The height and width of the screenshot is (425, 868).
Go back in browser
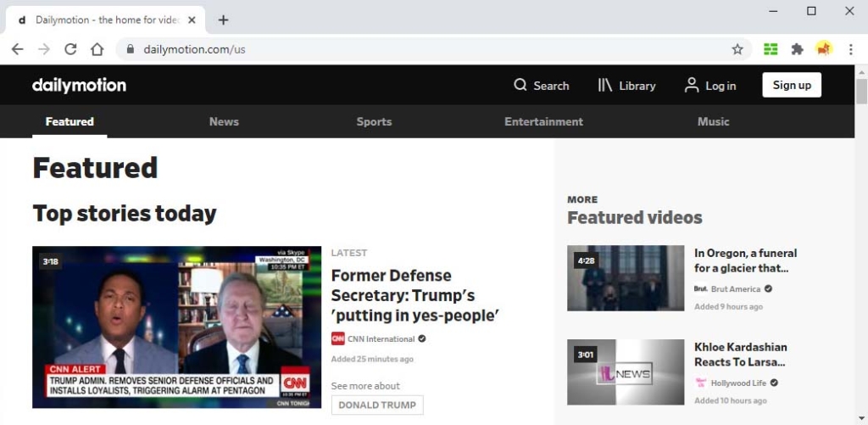click(x=18, y=49)
